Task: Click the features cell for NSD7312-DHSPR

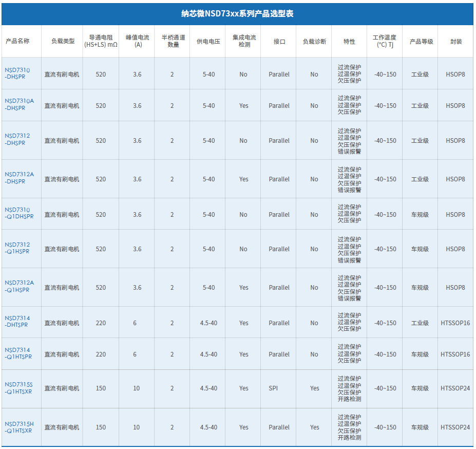Action: coord(349,141)
